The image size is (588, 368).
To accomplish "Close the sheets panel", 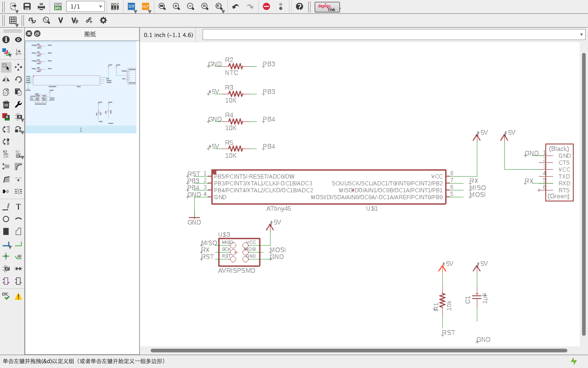I will coord(29,34).
